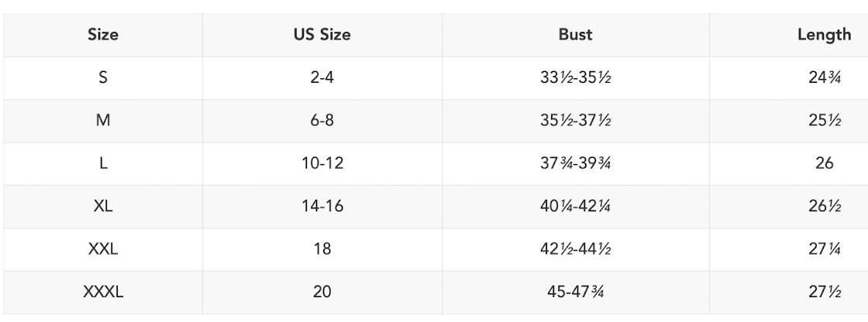Select the XXL size cell

pyautogui.click(x=103, y=249)
